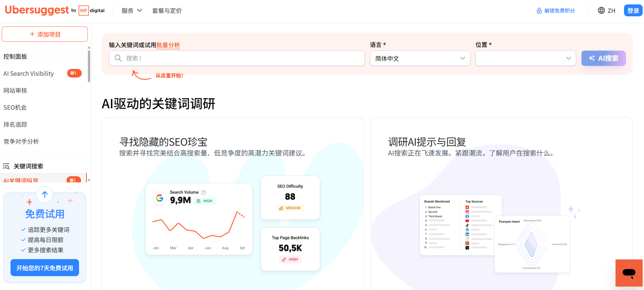Click the Ubersuggest logo
Image resolution: width=644 pixels, height=290 pixels.
pyautogui.click(x=37, y=10)
